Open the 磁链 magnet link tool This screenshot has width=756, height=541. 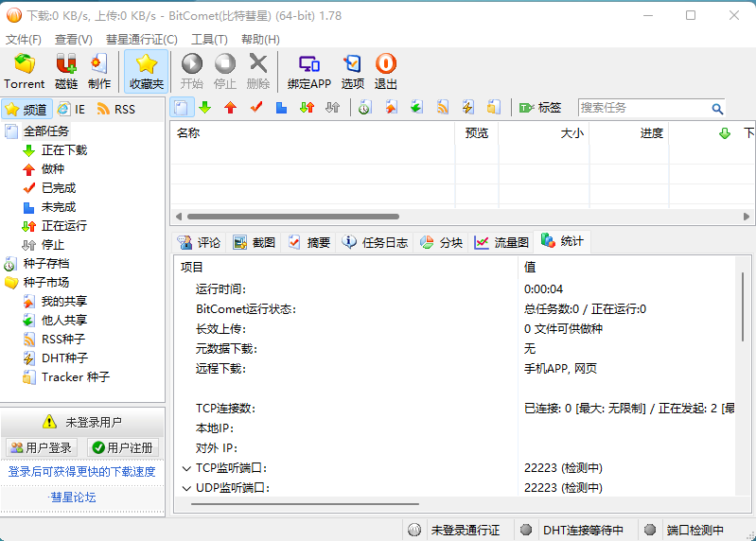tap(66, 71)
